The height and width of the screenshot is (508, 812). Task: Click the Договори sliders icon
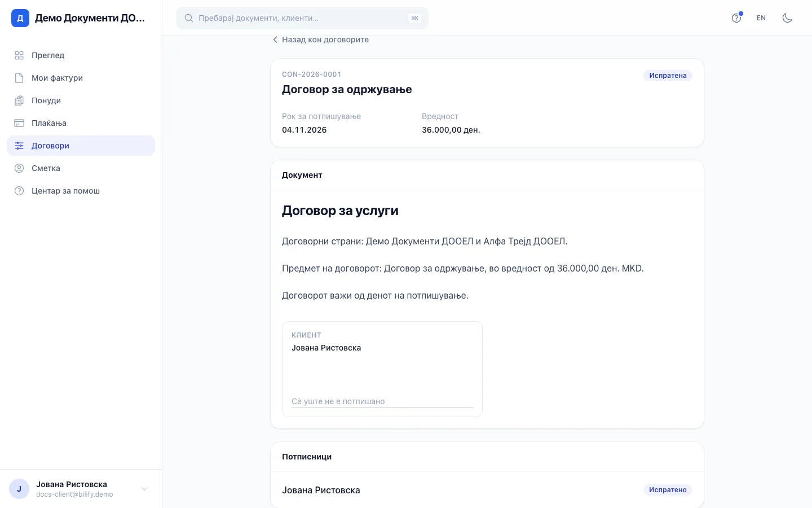point(19,146)
